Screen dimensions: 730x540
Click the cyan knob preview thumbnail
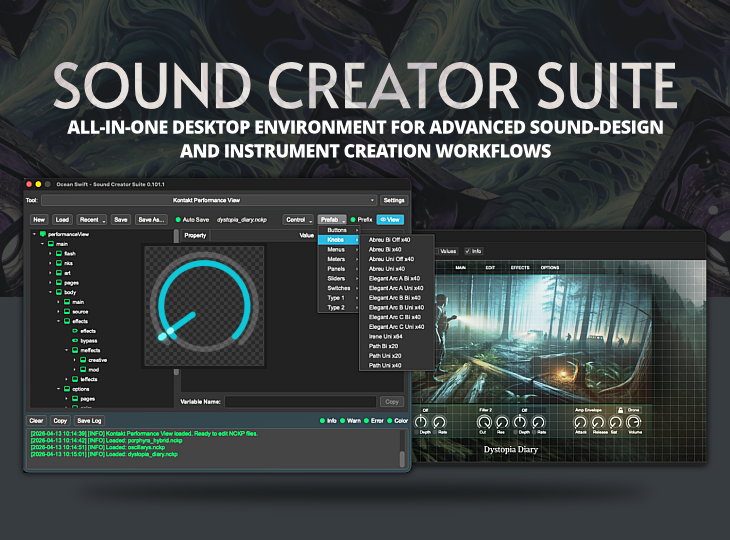204,306
